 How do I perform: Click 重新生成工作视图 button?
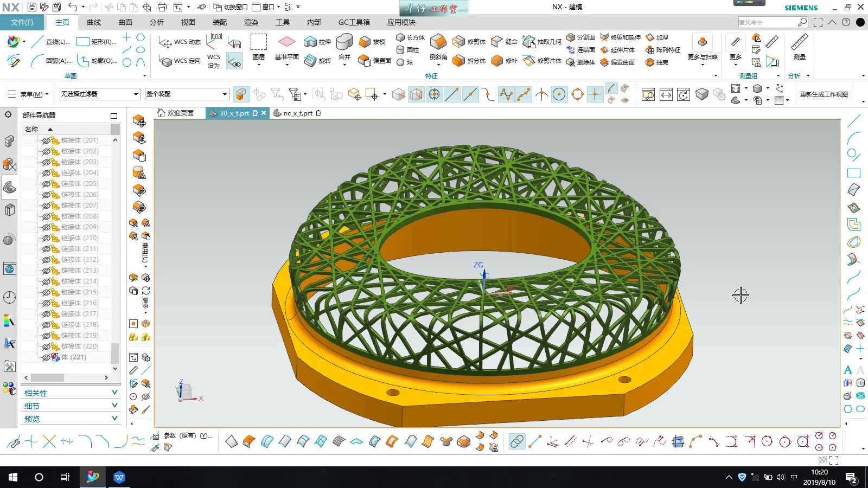click(824, 94)
